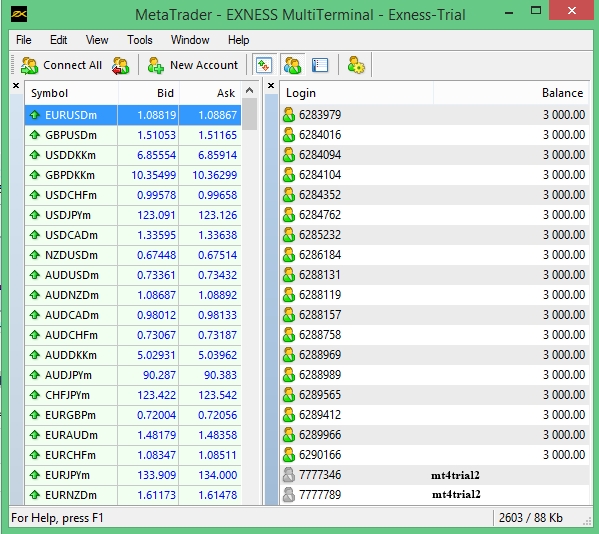599x534 pixels.
Task: Close the Market Watch panel with its X
Action: [16, 86]
